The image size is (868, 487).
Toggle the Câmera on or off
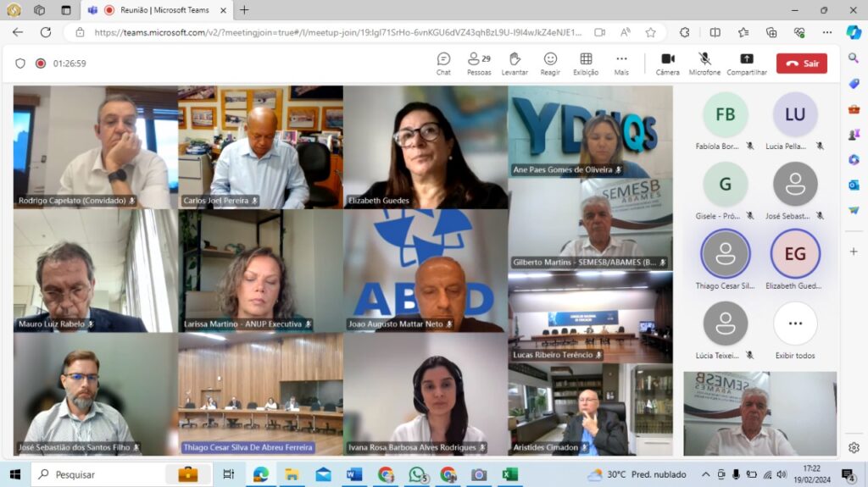tap(667, 63)
